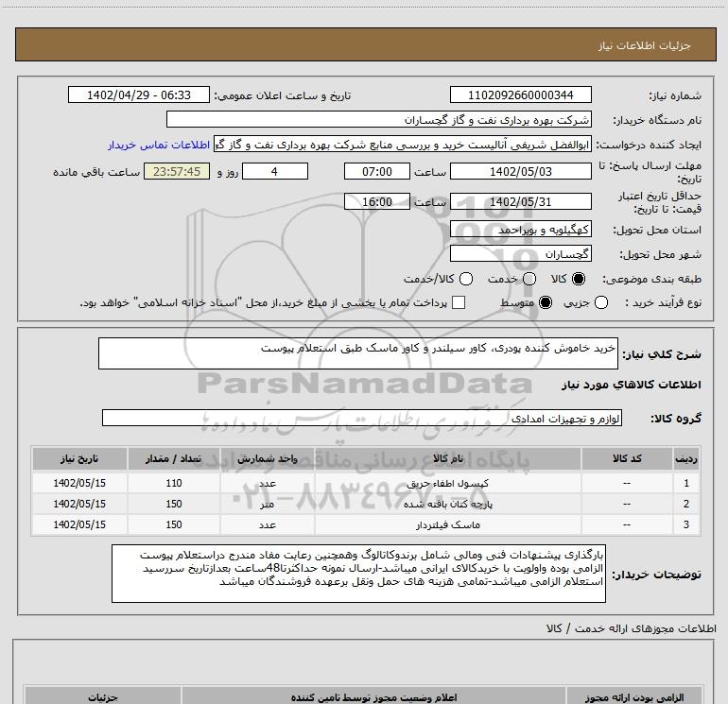Click the announcement date field 1402/04/29 - 06:33
Image resolution: width=728 pixels, height=704 pixels.
[139, 94]
